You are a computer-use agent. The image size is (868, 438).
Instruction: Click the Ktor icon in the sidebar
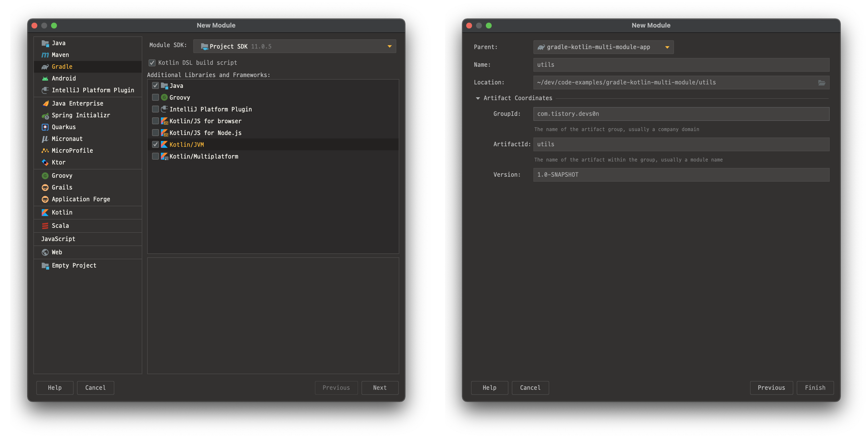click(45, 163)
